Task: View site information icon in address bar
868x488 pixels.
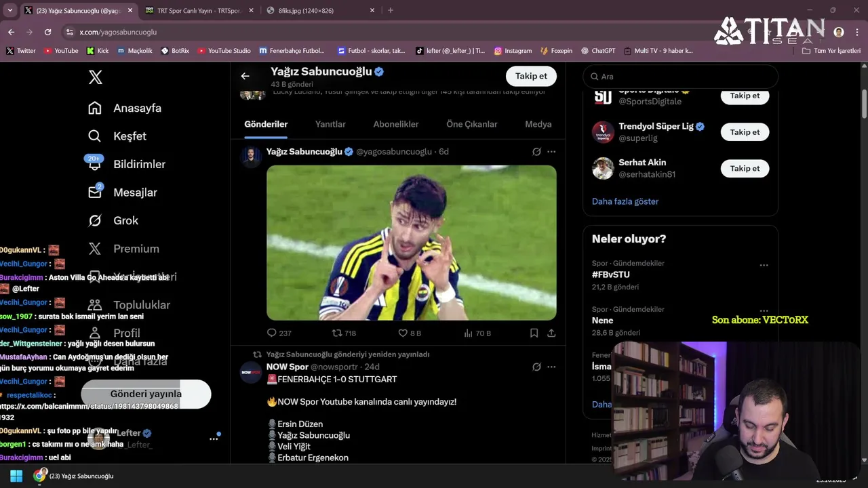Action: click(69, 32)
